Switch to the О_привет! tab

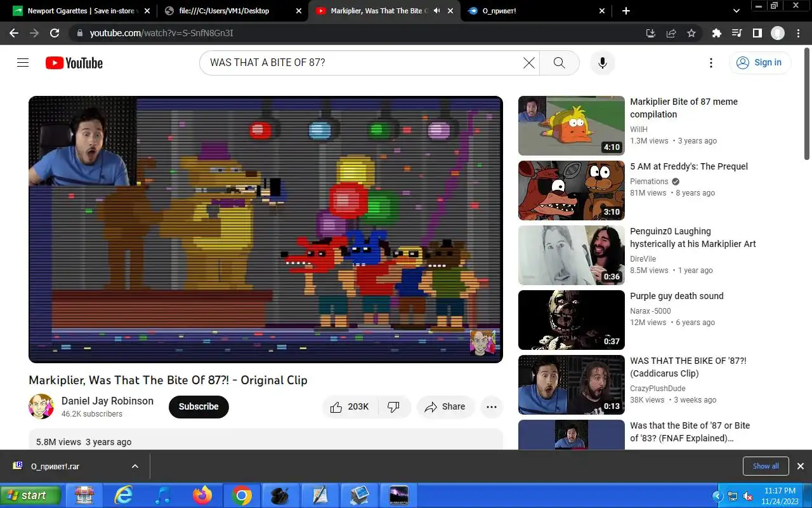pos(537,11)
